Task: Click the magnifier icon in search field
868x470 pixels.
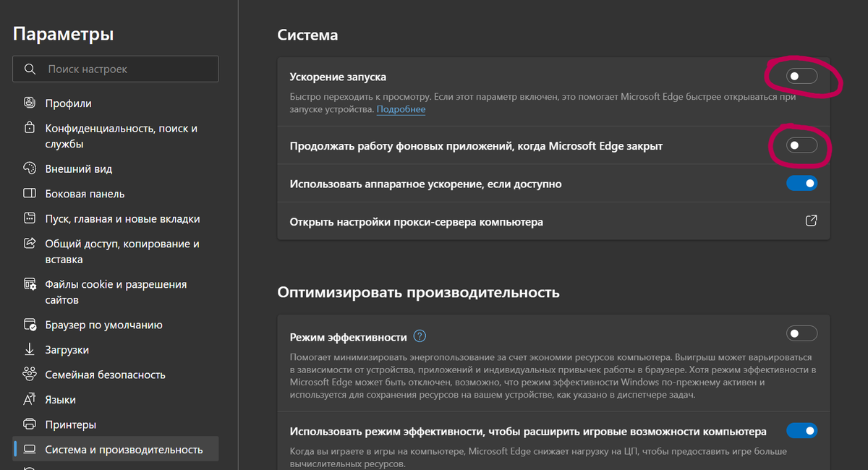Action: (x=30, y=69)
